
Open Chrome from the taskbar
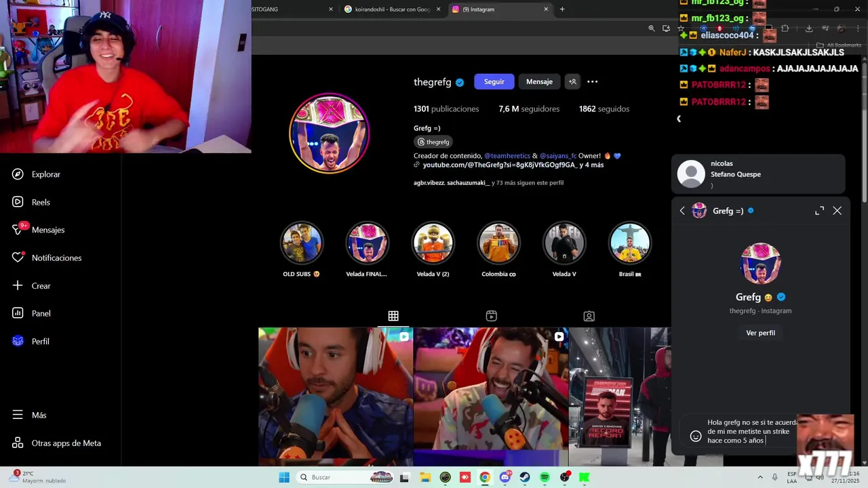pyautogui.click(x=485, y=477)
